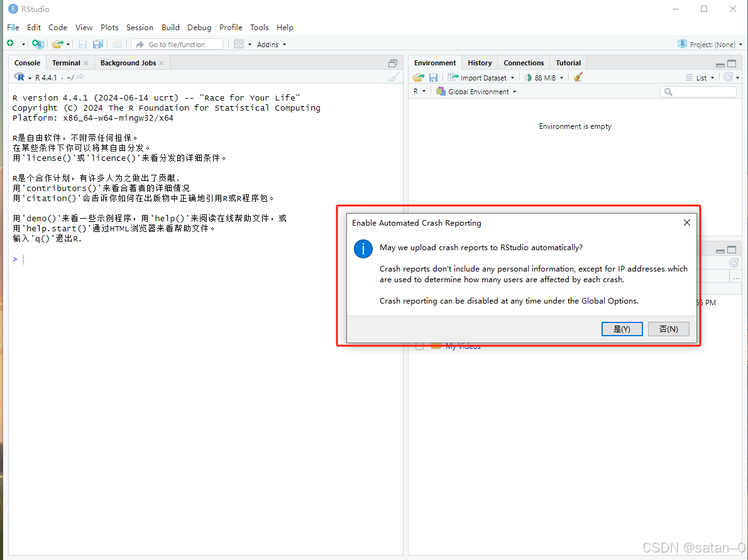Screen dimensions: 748x560
Task: Open the File menu
Action: point(13,27)
